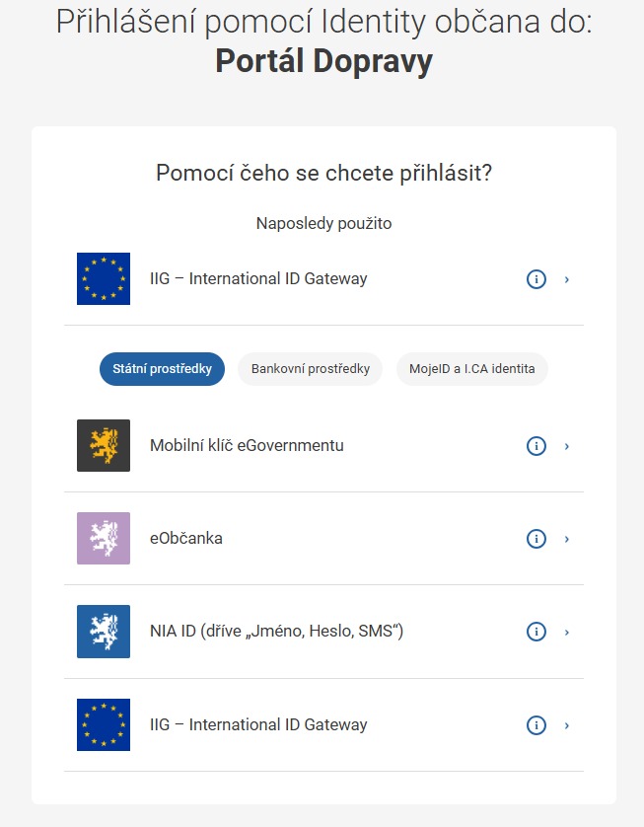Click the EU flag icon in the bottom row
Screen dimensions: 644x827
pos(104,724)
